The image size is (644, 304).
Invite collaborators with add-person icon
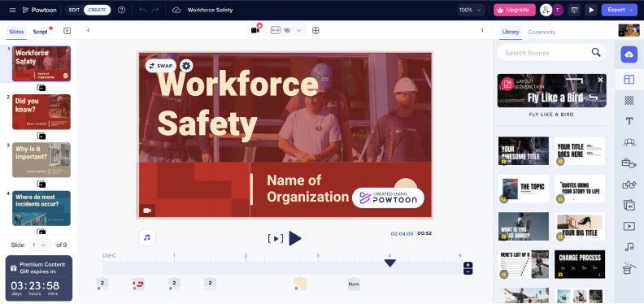pyautogui.click(x=546, y=10)
